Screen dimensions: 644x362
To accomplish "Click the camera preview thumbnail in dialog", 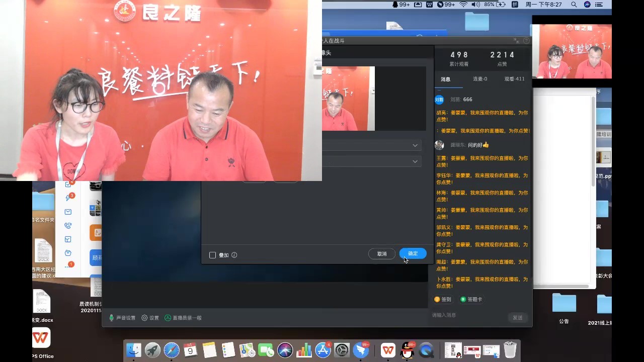I will point(348,99).
